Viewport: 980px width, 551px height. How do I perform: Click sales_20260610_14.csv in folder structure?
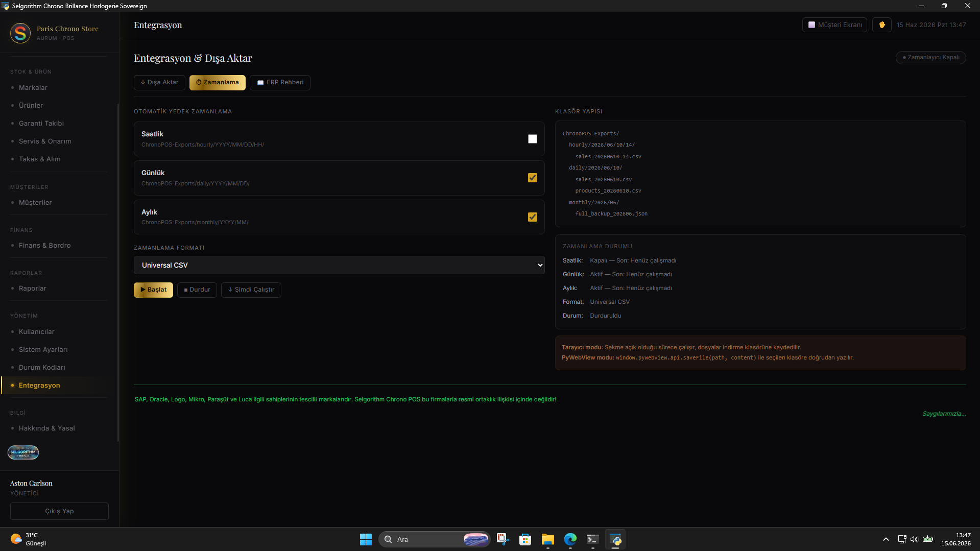pyautogui.click(x=608, y=156)
